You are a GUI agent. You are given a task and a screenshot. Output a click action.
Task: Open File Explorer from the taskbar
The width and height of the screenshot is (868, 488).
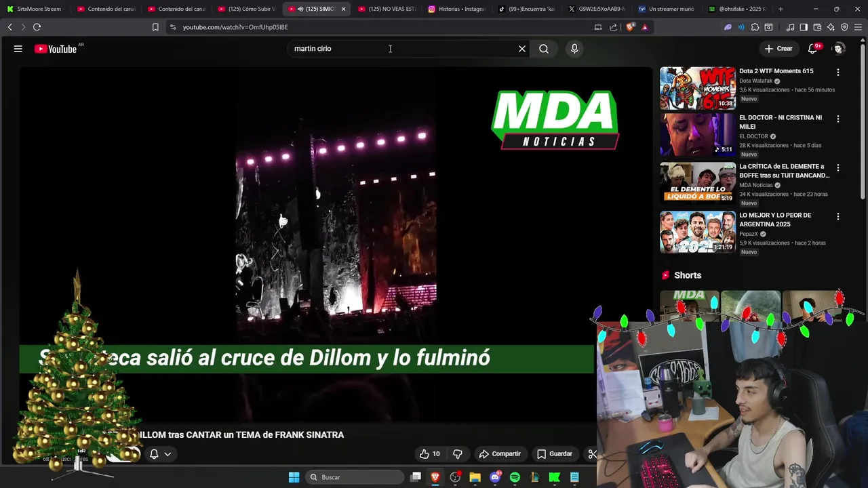(475, 477)
